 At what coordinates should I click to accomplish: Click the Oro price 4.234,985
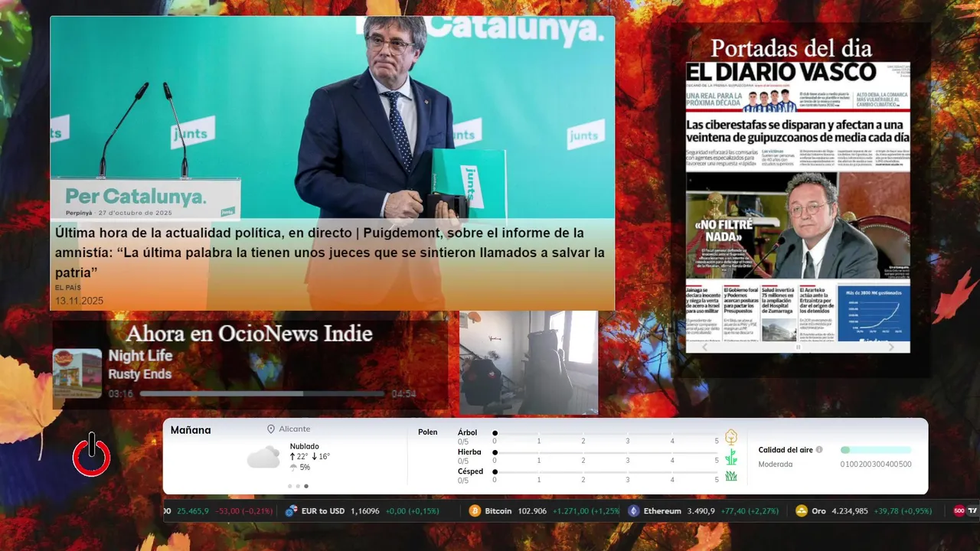[850, 511]
